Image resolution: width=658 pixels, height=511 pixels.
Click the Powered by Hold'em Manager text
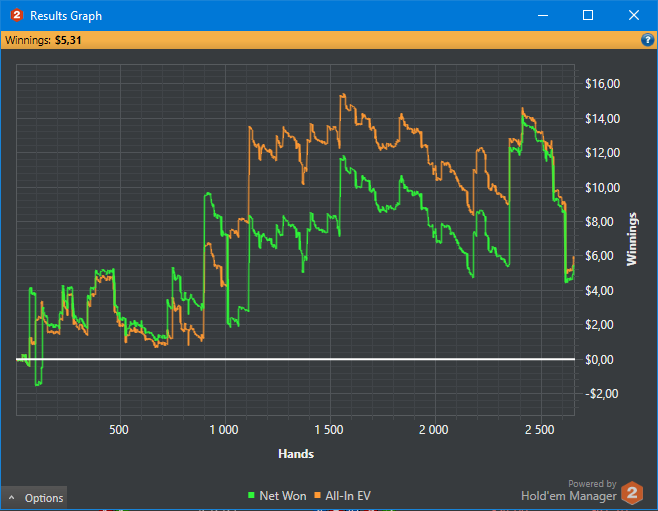[569, 491]
